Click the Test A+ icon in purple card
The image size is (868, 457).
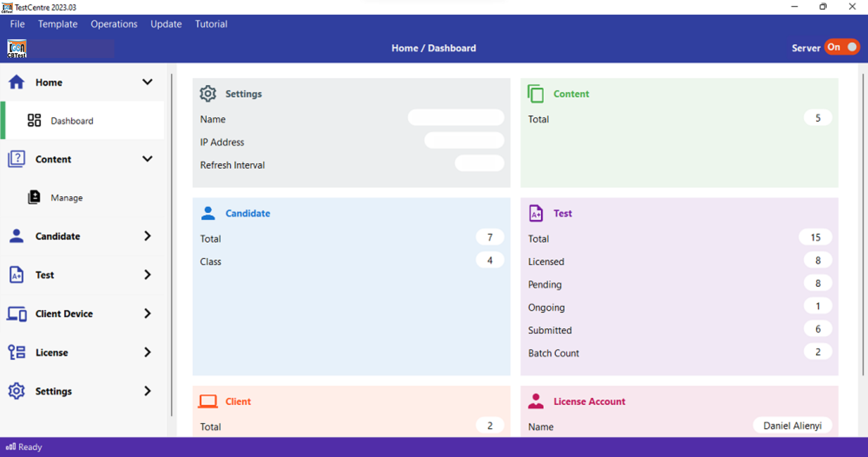tap(535, 213)
